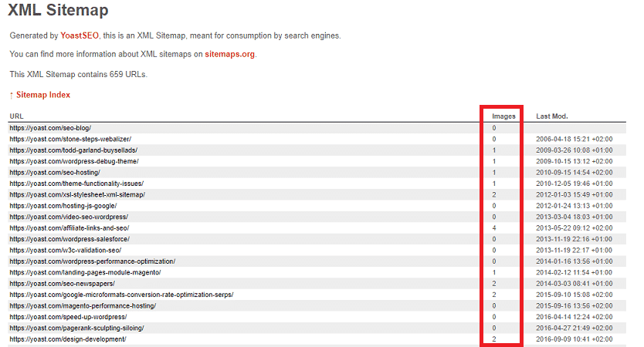Image resolution: width=644 pixels, height=347 pixels.
Task: Select the date 2009-03-26 10:08 +01:00
Action: [x=575, y=150]
